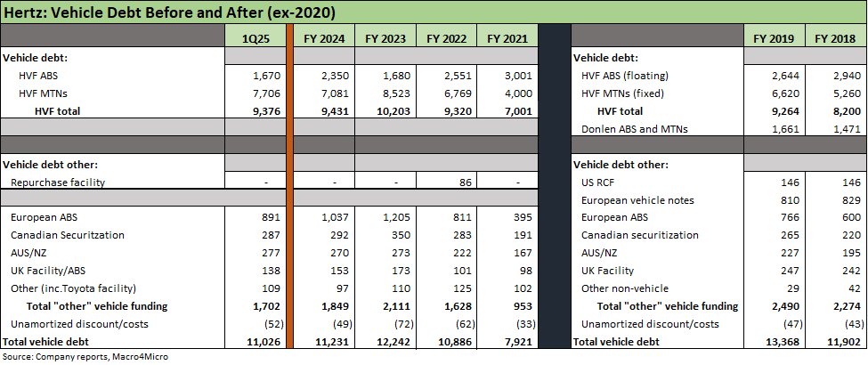Screen dimensions: 868x365
Task: Click unamortized discount 1Q25 value (52)
Action: 273,324
